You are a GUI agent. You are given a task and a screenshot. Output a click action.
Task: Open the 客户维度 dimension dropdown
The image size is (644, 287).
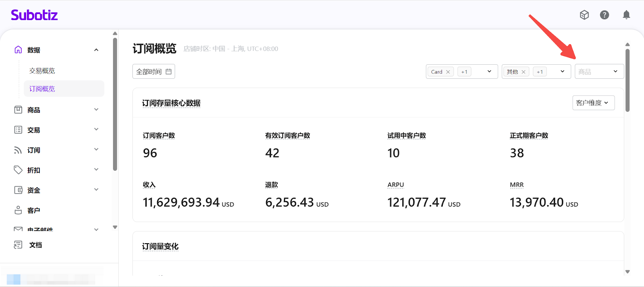coord(593,103)
